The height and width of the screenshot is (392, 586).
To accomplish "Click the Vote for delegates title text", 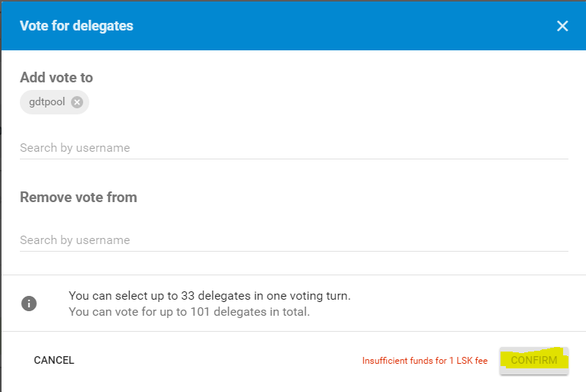I will click(76, 26).
